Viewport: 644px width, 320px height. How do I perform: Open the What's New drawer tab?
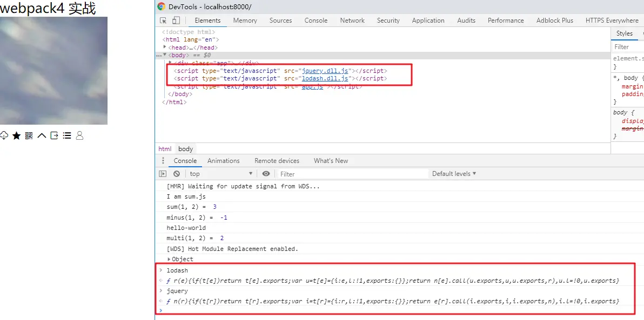[331, 161]
